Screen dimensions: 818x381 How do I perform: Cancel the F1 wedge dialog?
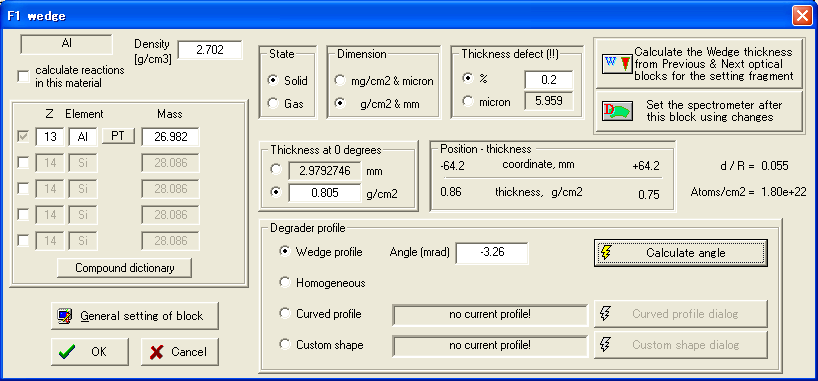179,352
